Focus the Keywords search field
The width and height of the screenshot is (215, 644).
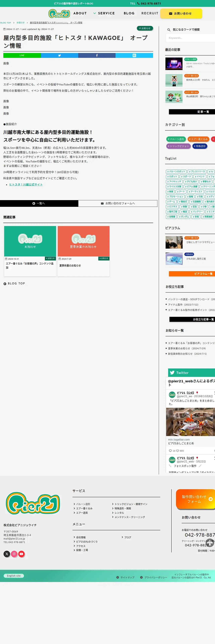[x=191, y=38]
